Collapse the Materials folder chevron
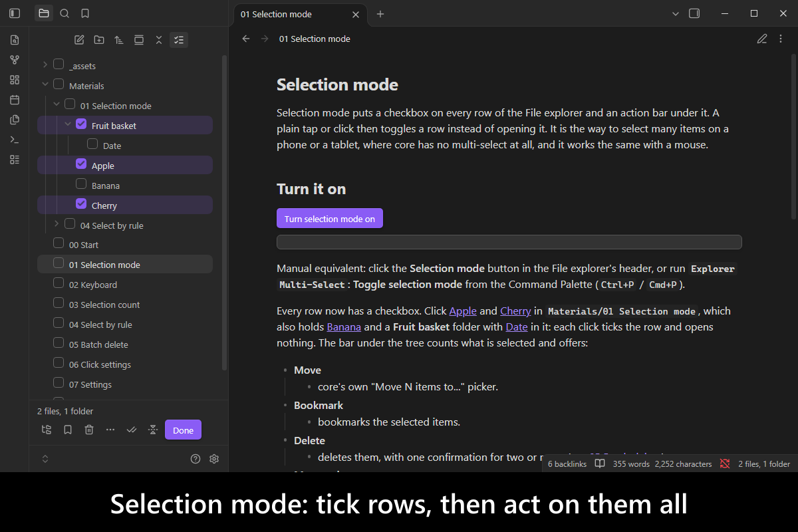798x532 pixels. 45,85
